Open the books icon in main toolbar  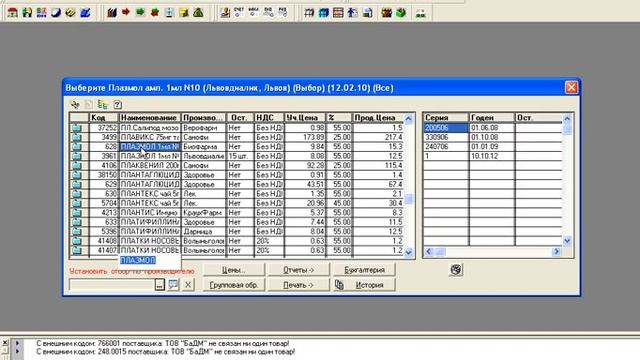click(x=112, y=13)
